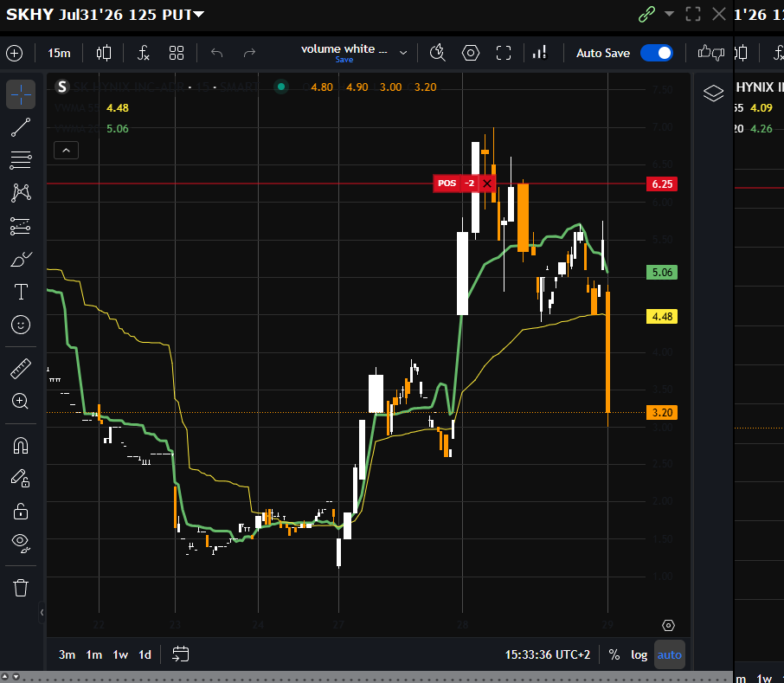Click the Save link under layout name

(344, 60)
